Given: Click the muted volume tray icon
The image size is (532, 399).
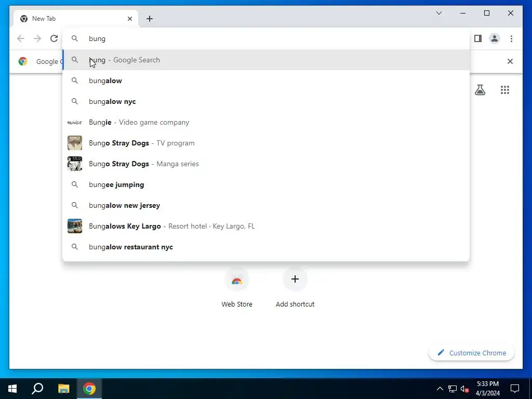Looking at the screenshot, I should coord(464,389).
